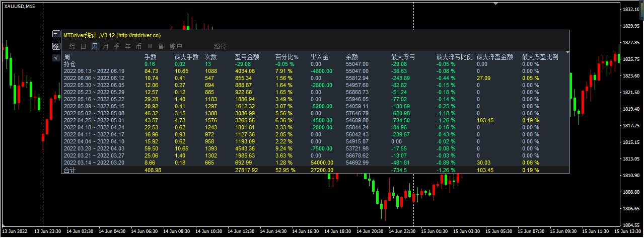
Task: Open the 备 notes tab
Action: [x=161, y=47]
